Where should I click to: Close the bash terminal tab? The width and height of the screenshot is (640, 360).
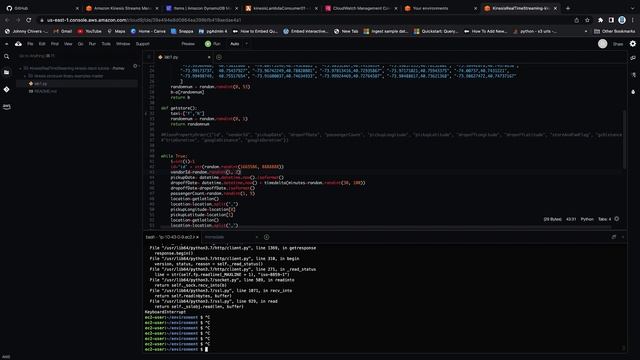pos(198,237)
